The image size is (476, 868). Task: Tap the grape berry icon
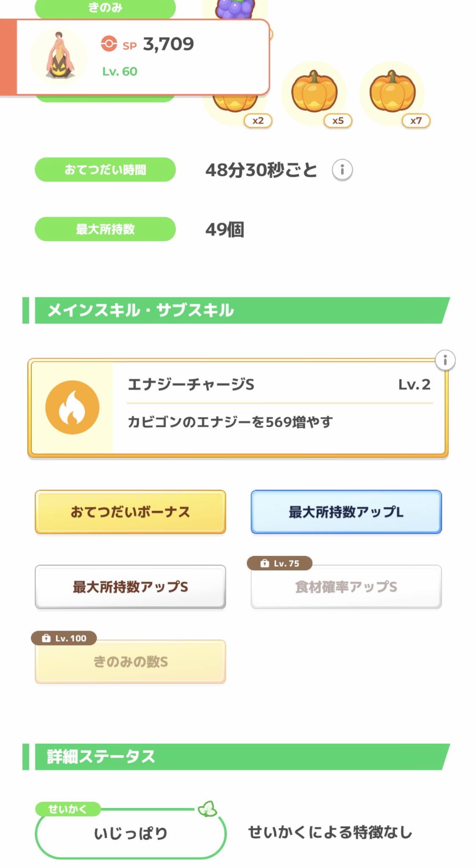click(235, 8)
